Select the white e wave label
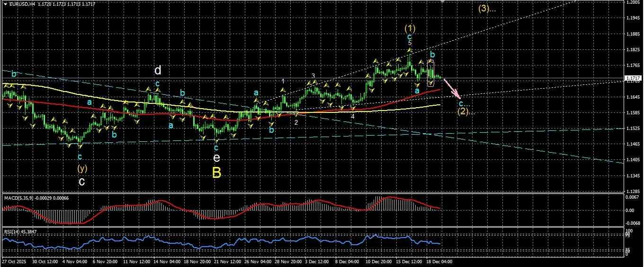Image resolution: width=644 pixels, height=267 pixels. pos(216,157)
